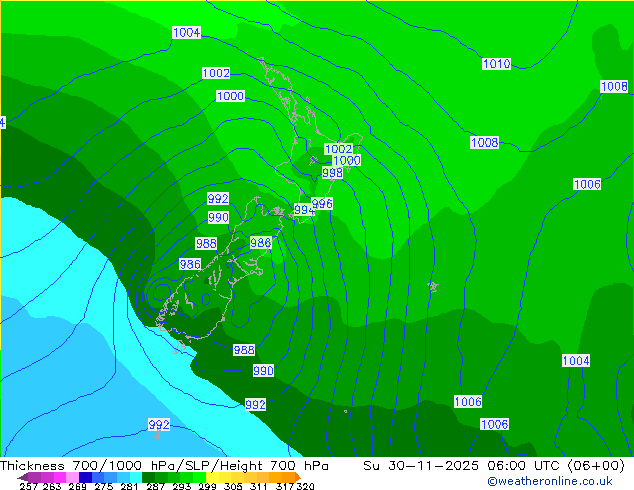The width and height of the screenshot is (634, 490).
Task: Click the legend value 293
Action: pos(182,486)
